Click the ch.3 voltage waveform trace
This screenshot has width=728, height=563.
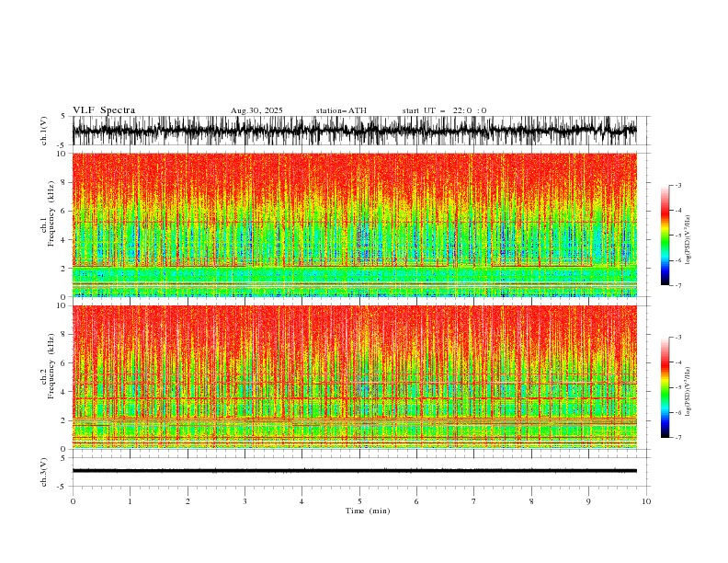(x=355, y=471)
